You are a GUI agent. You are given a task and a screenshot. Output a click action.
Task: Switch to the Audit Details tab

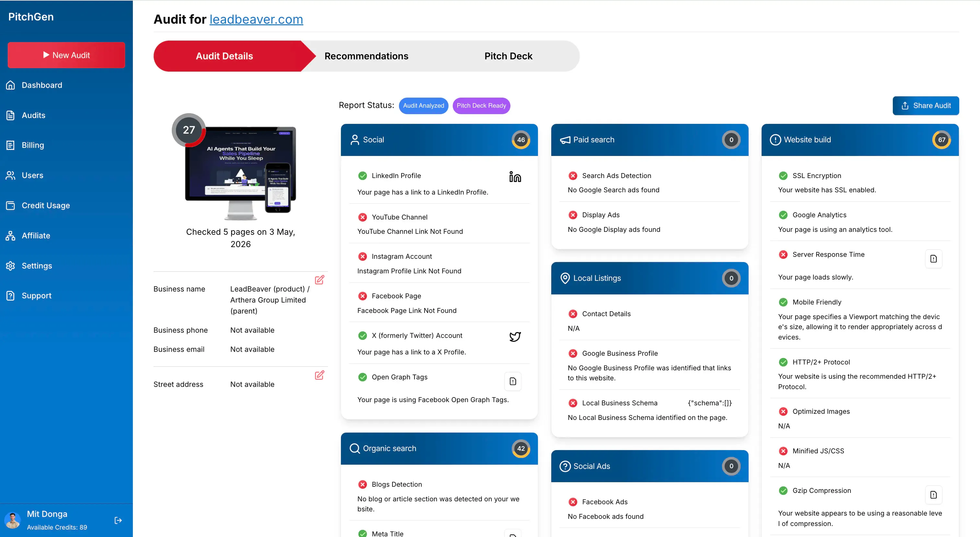pyautogui.click(x=225, y=56)
